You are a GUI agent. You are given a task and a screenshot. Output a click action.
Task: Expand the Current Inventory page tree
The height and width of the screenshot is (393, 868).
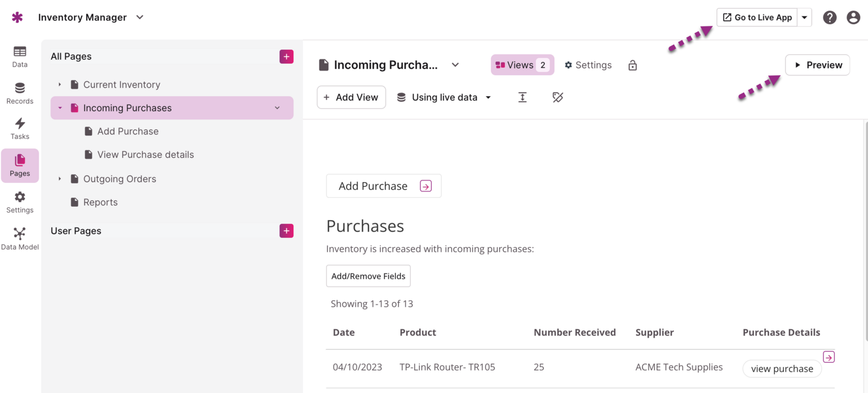point(60,85)
